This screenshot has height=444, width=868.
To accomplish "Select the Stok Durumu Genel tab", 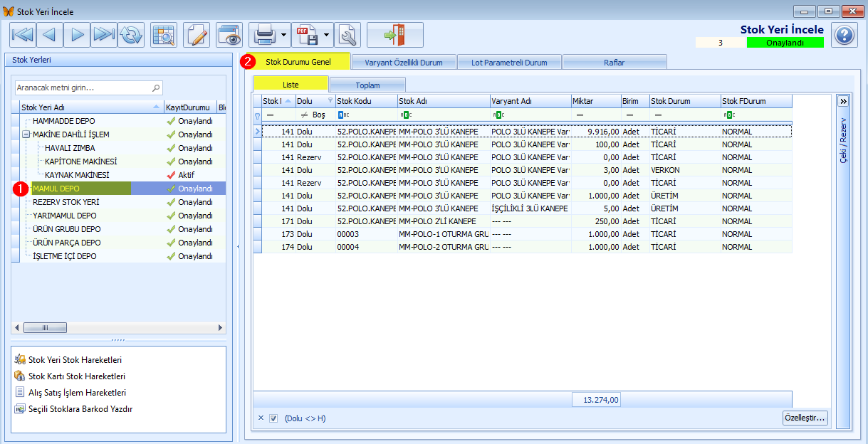I will pos(298,61).
